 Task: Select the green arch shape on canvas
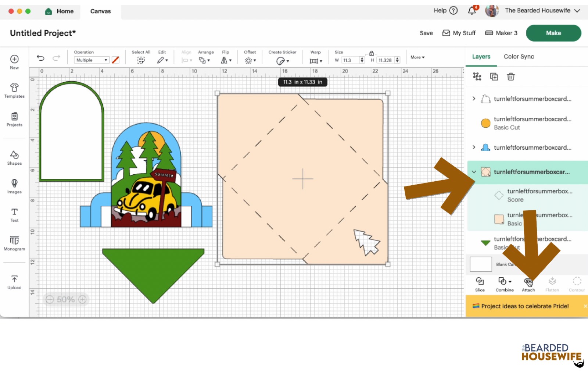pyautogui.click(x=72, y=131)
